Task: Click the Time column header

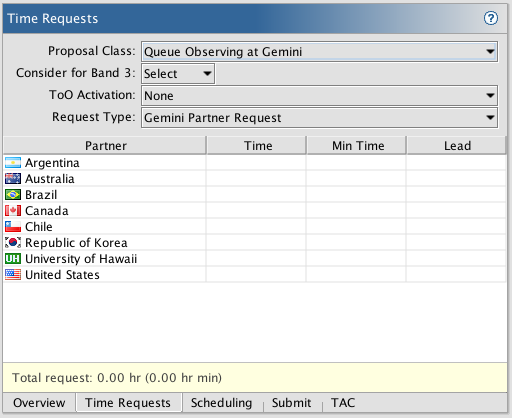Action: (256, 146)
